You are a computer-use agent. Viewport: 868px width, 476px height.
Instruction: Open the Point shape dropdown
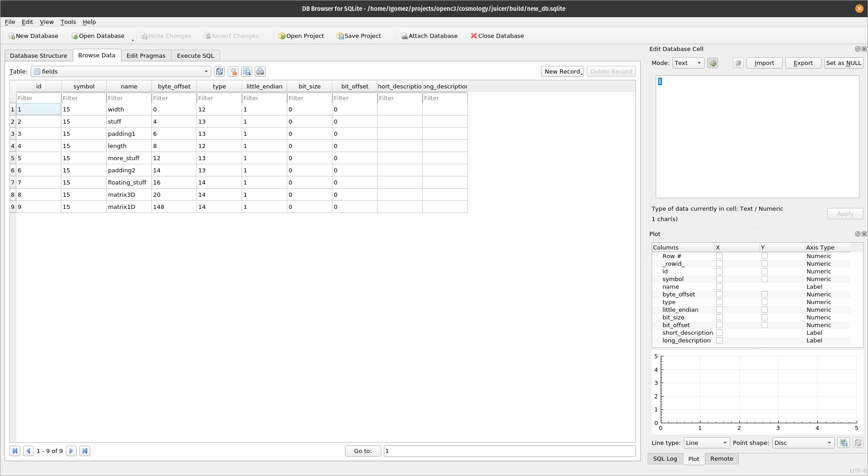pyautogui.click(x=803, y=443)
